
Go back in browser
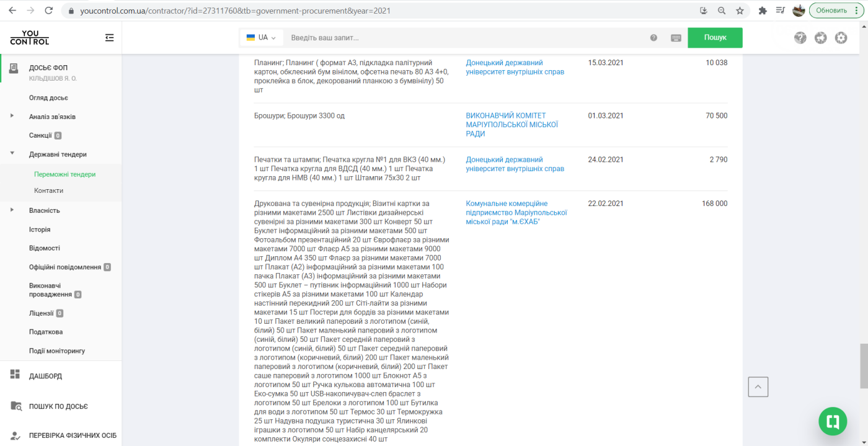(x=12, y=11)
